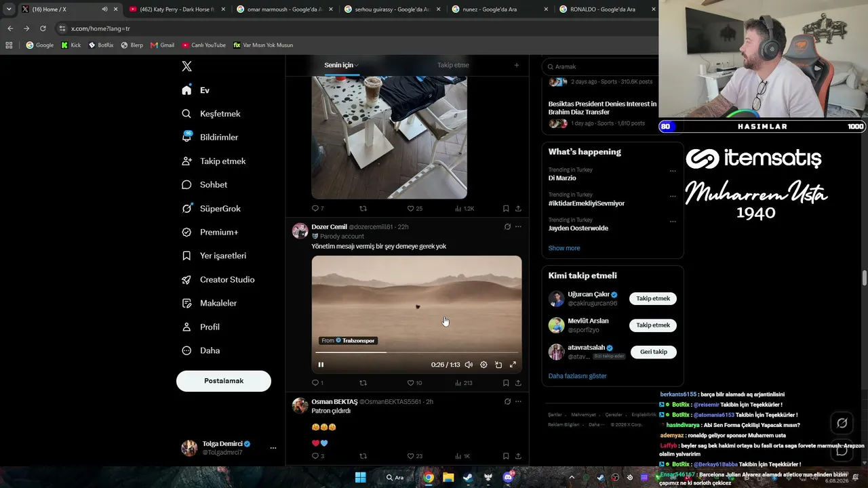Open the Premium+ badge icon
This screenshot has width=868, height=488.
(186, 232)
